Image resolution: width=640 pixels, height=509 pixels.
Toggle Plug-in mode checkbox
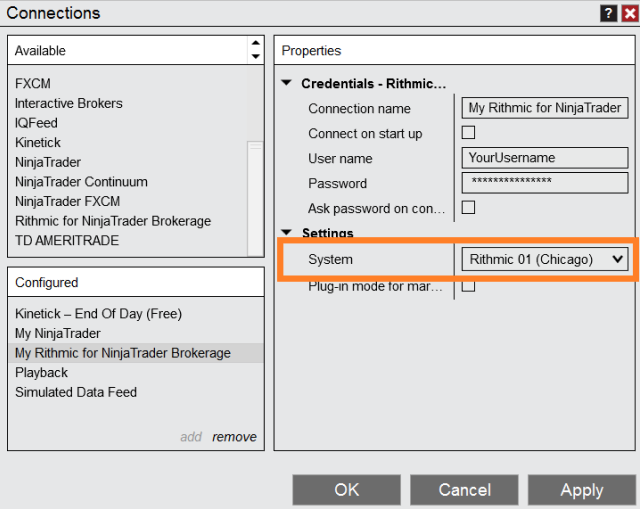468,286
